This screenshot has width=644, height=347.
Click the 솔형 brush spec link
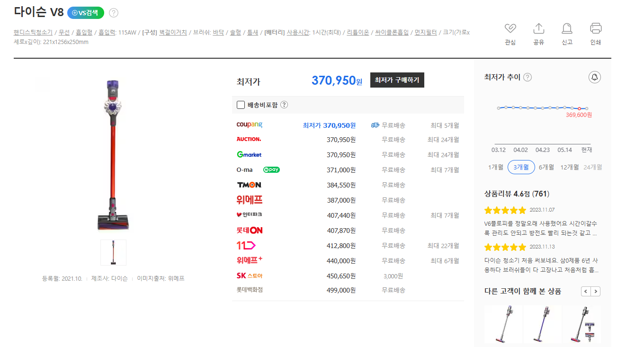pos(236,33)
